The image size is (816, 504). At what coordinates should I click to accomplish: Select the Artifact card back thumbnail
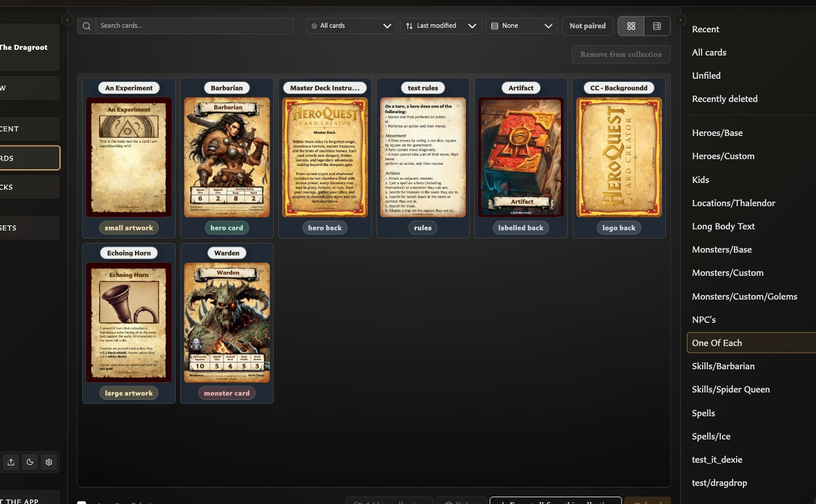[521, 157]
